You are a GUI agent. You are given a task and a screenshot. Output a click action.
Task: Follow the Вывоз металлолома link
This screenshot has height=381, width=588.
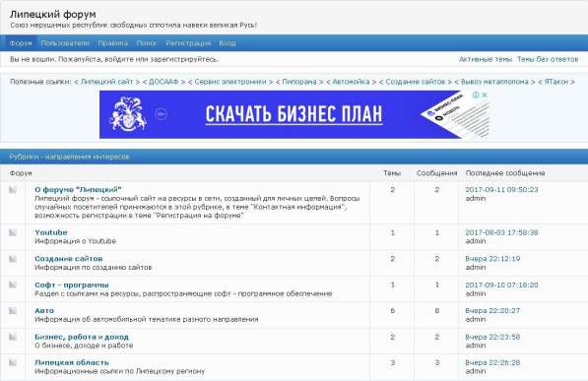coord(494,82)
